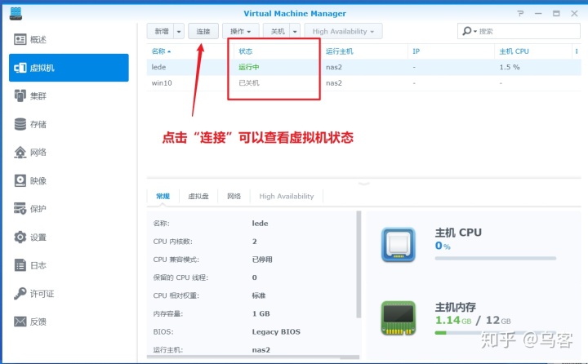This screenshot has height=364, width=588.
Task: Click the 标准 CPU weight value
Action: [259, 295]
